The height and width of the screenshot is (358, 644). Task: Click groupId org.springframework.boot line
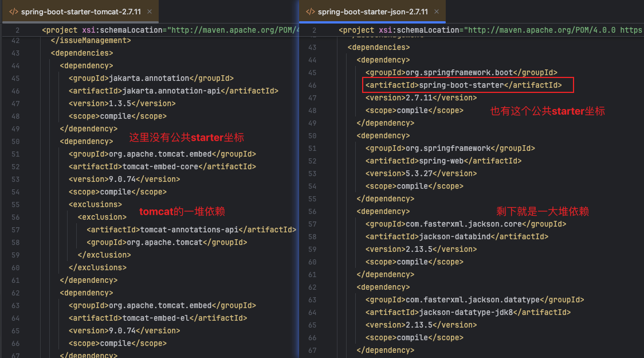[x=461, y=72]
